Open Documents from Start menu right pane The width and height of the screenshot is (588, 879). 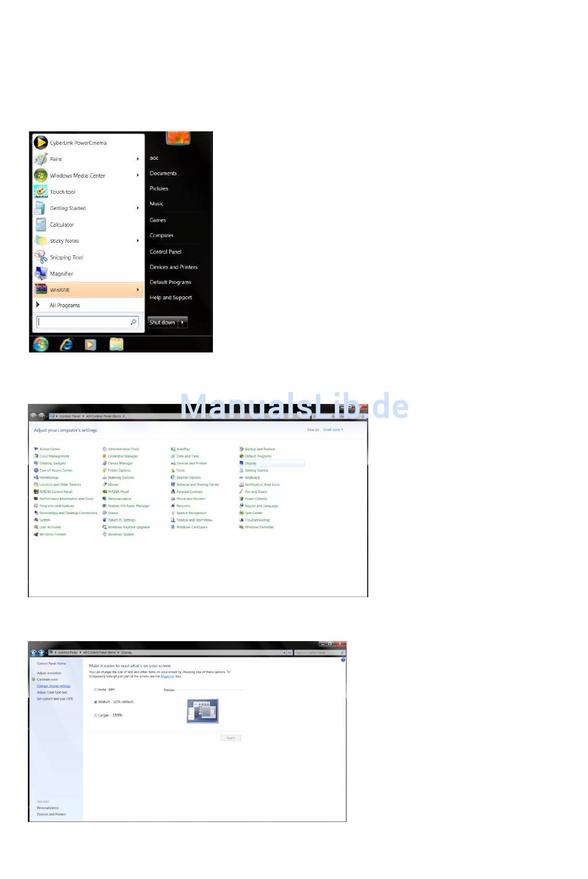pyautogui.click(x=163, y=173)
